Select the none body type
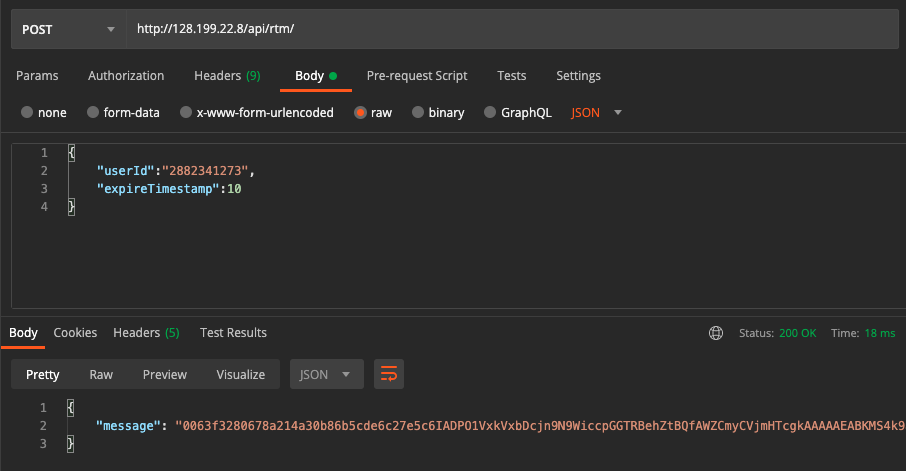 (x=44, y=113)
